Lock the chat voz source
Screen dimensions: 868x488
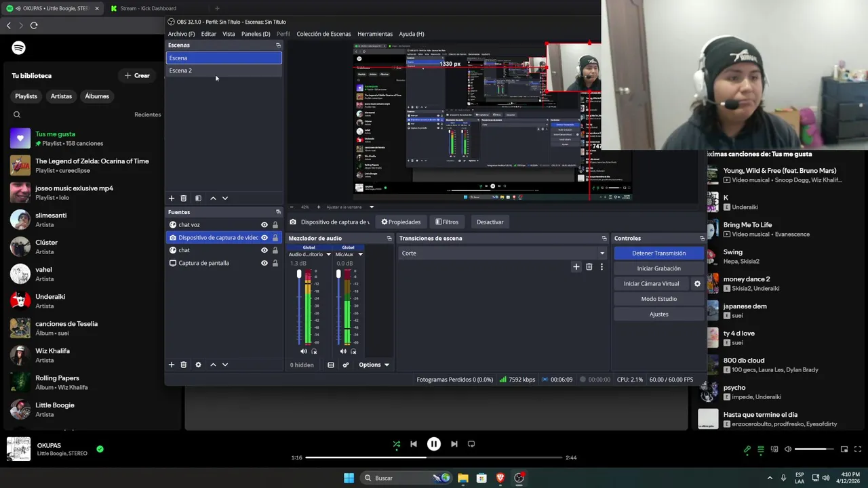tap(275, 225)
